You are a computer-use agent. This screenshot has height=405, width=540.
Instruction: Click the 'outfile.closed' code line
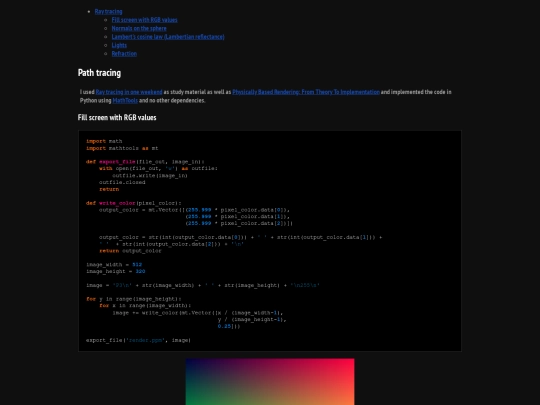pyautogui.click(x=122, y=183)
